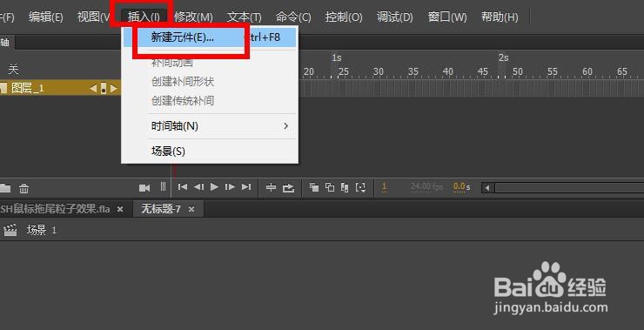
Task: Click the timeline scroll left arrow
Action: coord(487,188)
